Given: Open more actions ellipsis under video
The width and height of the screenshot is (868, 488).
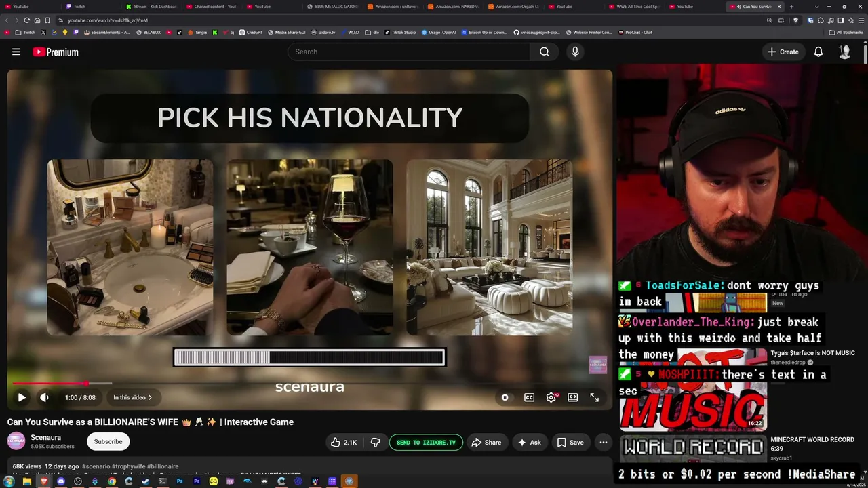Looking at the screenshot, I should (603, 443).
